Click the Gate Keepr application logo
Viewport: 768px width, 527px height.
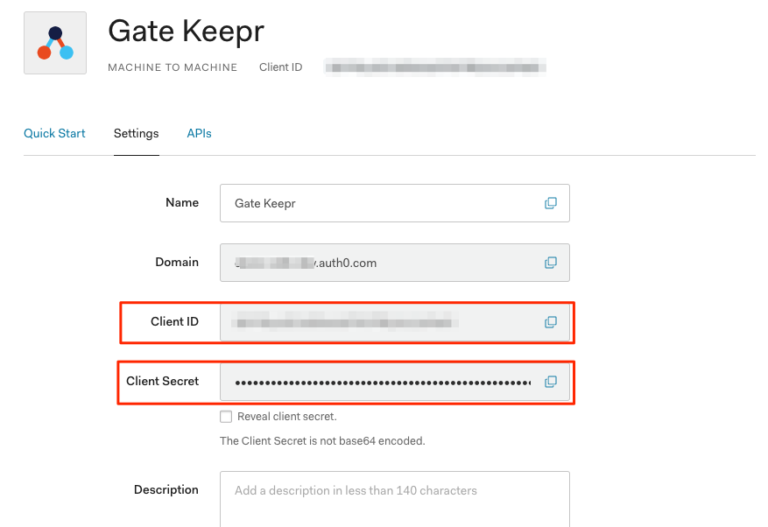coord(55,43)
